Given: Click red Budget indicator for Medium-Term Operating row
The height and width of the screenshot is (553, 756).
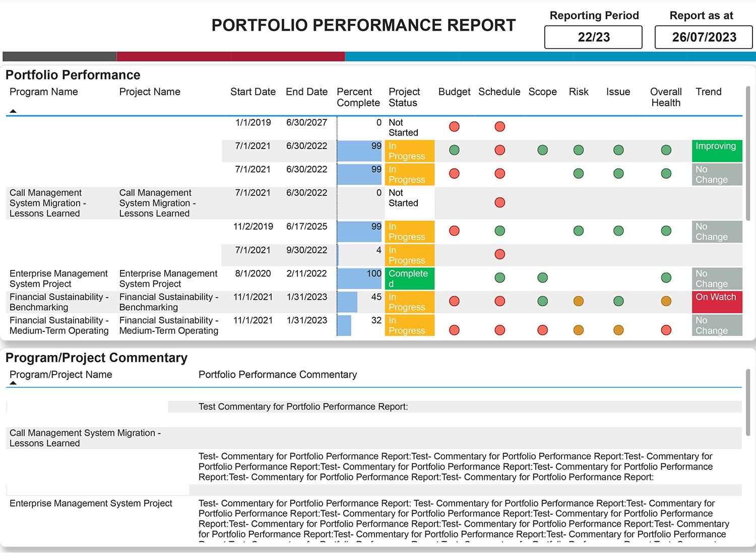Looking at the screenshot, I should [x=454, y=330].
